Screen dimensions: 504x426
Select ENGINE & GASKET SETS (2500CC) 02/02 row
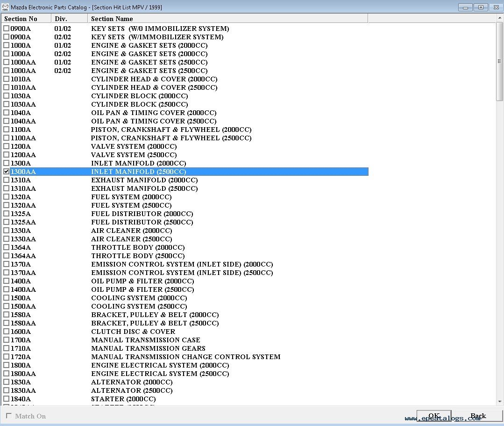[x=185, y=71]
